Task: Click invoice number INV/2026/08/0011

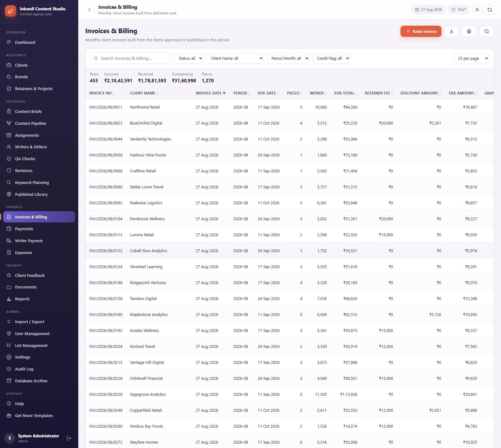Action: point(106,107)
